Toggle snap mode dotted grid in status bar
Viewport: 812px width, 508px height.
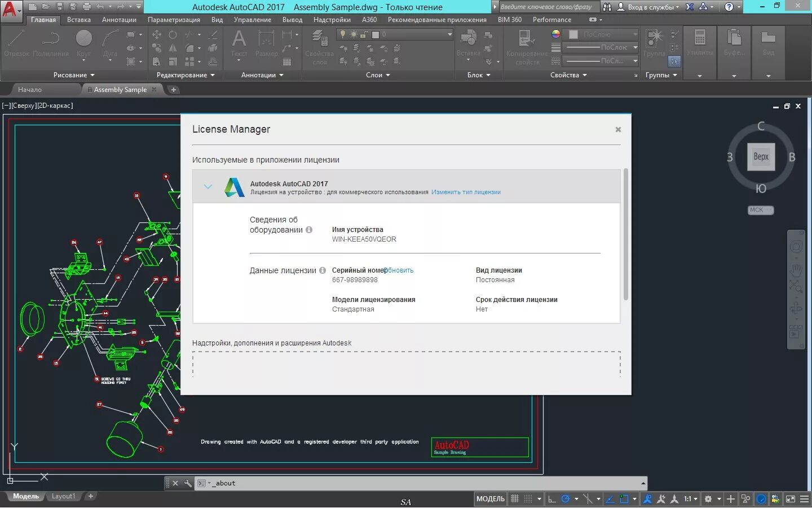528,499
